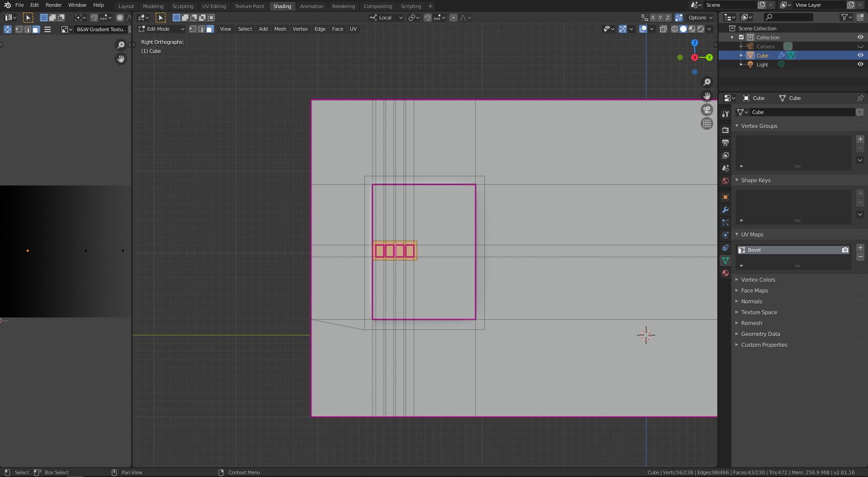Open the Options dropdown
Image resolution: width=868 pixels, height=477 pixels.
click(700, 18)
